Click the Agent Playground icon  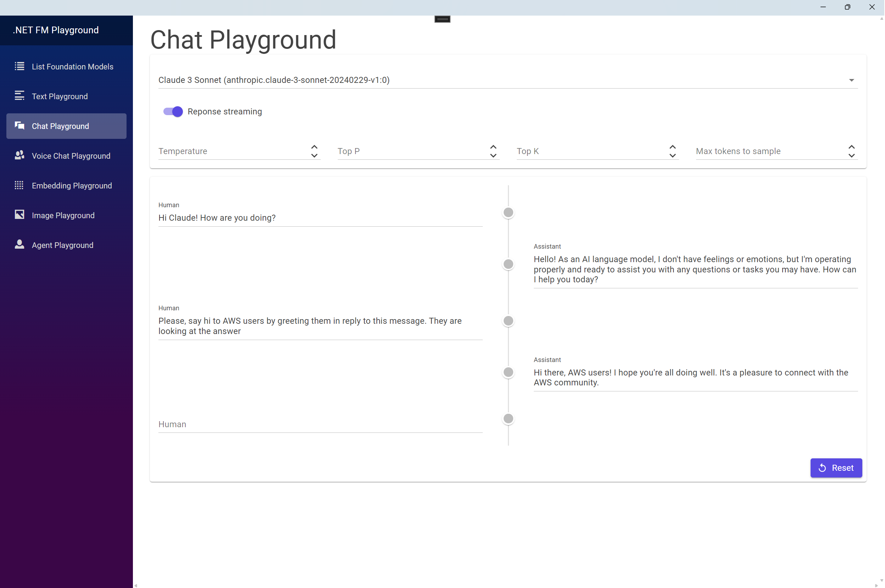pos(18,245)
